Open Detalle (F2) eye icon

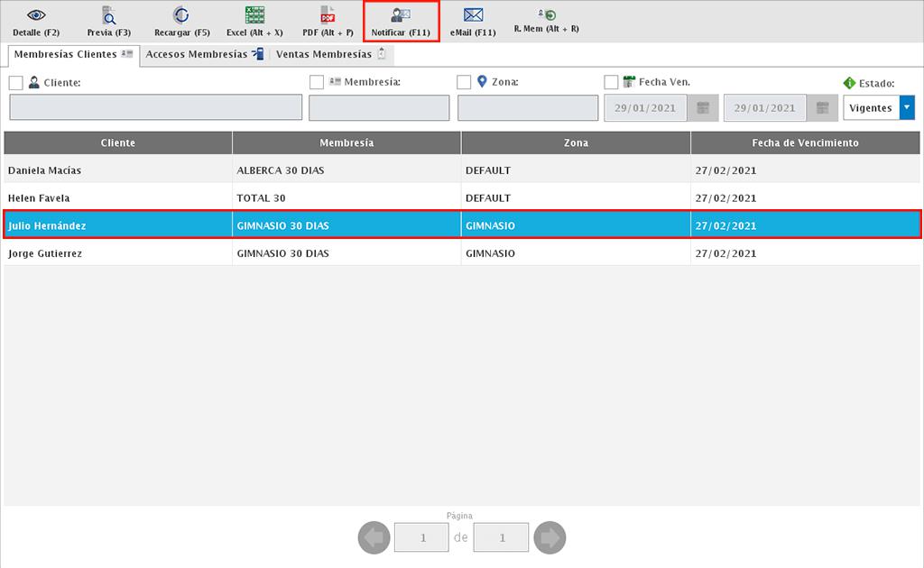pos(36,16)
